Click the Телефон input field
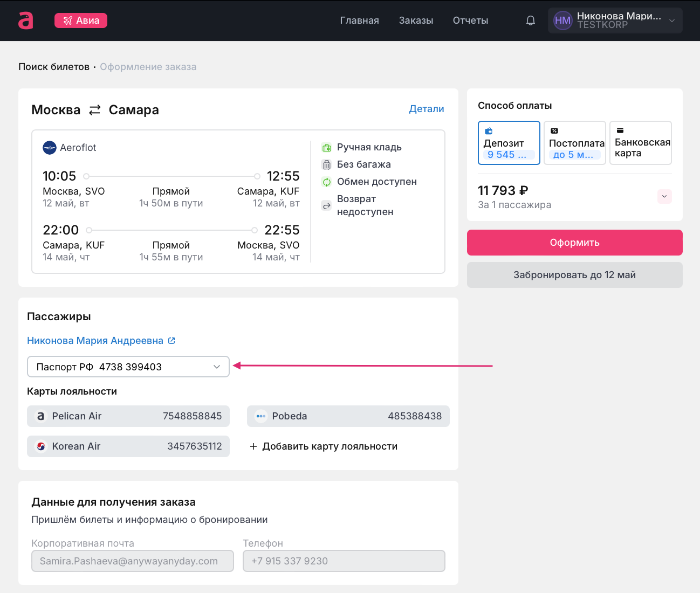Image resolution: width=700 pixels, height=593 pixels. [344, 561]
